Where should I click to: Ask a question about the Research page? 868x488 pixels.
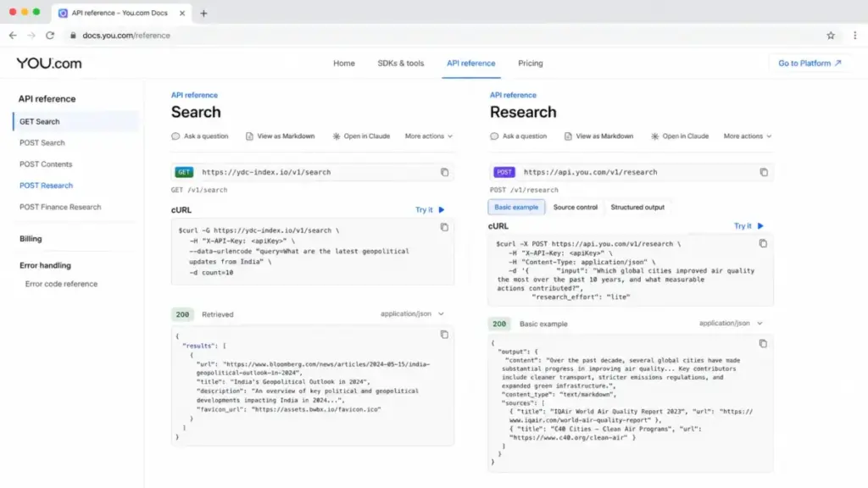(519, 136)
